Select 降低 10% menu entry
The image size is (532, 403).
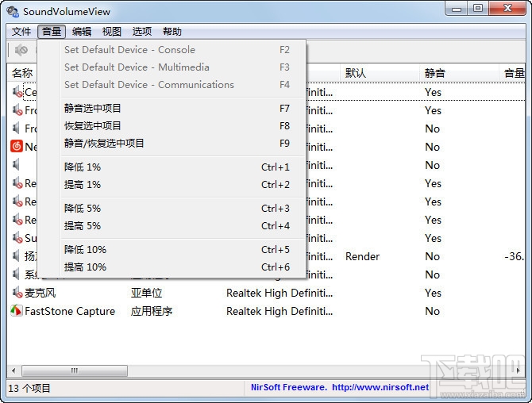tap(176, 250)
